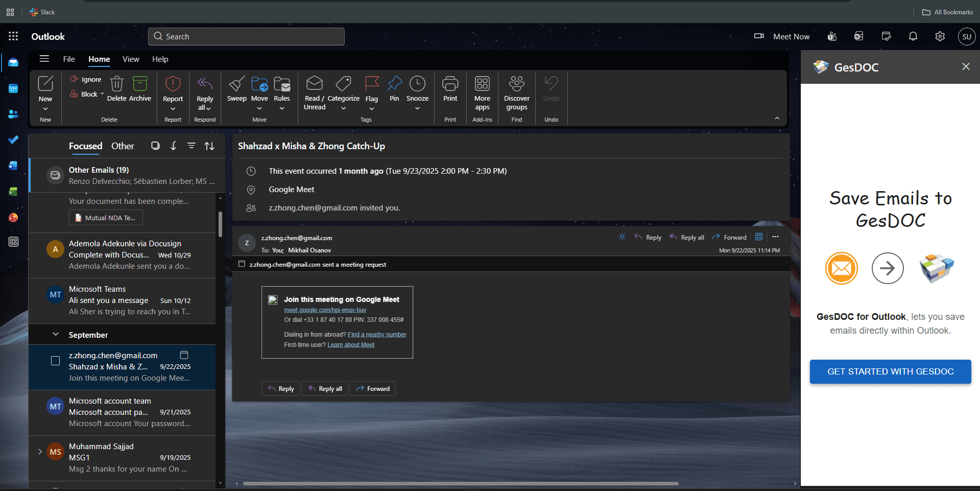
Task: Open the app launcher waffle icon
Action: [13, 36]
